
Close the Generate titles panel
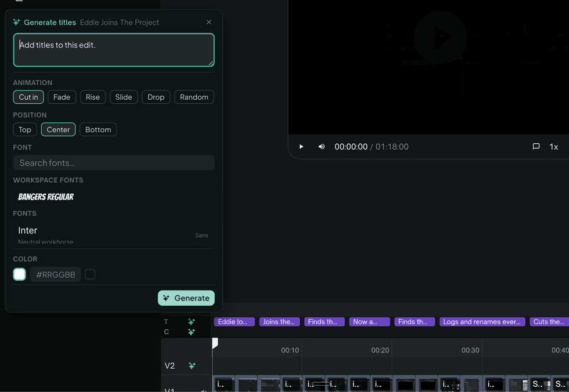pyautogui.click(x=209, y=22)
